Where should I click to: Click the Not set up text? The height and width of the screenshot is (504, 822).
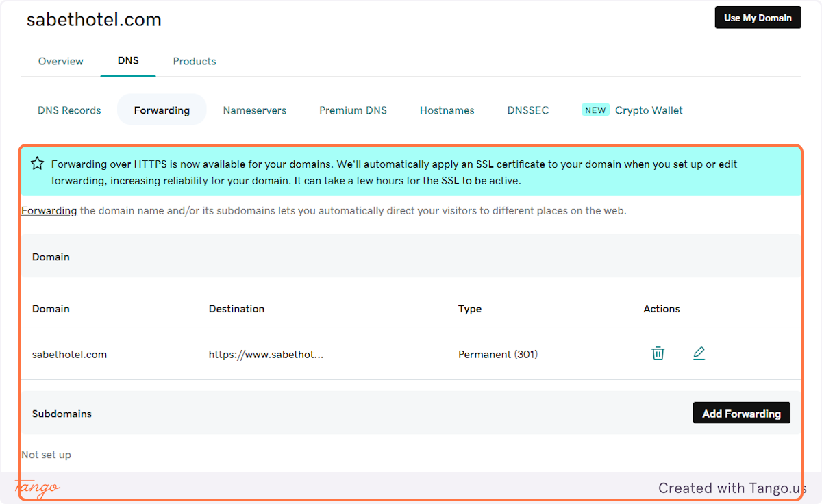pyautogui.click(x=46, y=454)
